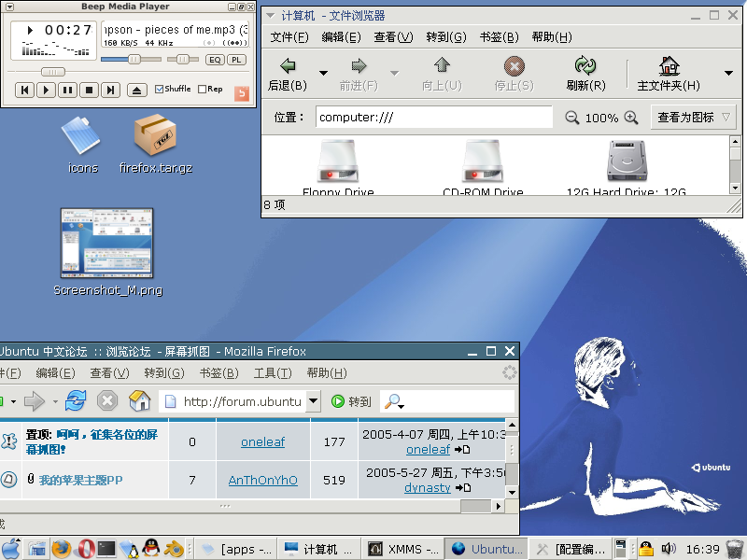Screen dimensions: 747x560
Task: Expand the back history dropdown arrow
Action: [x=323, y=73]
